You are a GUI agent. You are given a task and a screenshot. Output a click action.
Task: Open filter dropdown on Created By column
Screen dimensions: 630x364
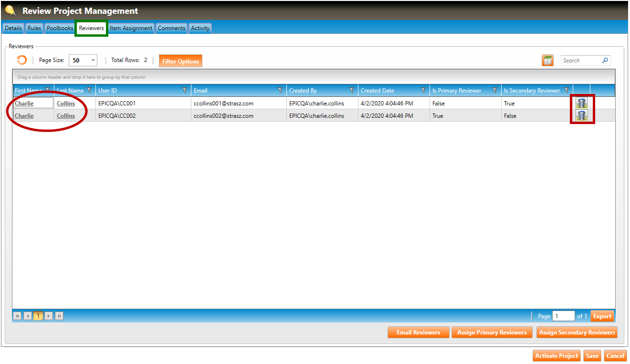[352, 91]
